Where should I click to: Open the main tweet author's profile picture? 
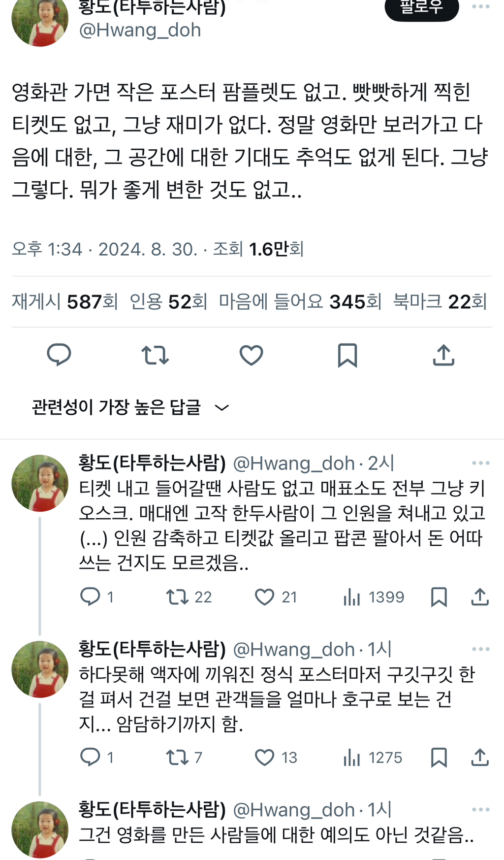pyautogui.click(x=39, y=21)
